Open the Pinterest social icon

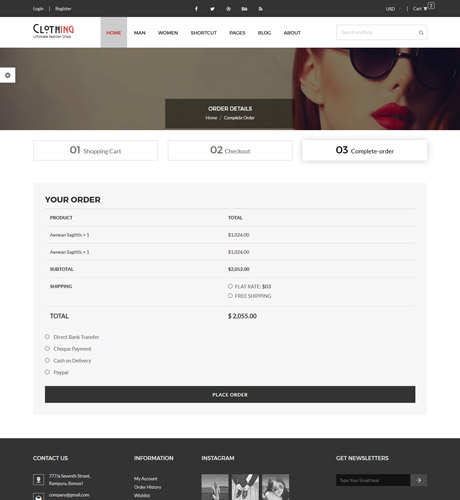coord(228,9)
